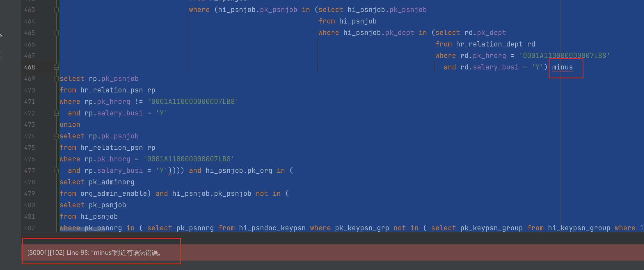Click the 'union' keyword on line 473
This screenshot has width=644, height=270.
tap(70, 125)
